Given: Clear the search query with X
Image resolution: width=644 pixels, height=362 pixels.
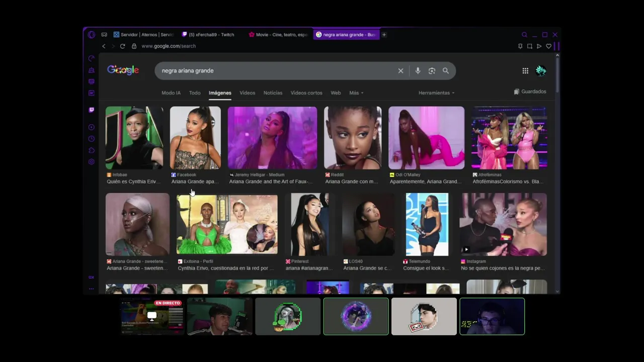Looking at the screenshot, I should coord(400,71).
